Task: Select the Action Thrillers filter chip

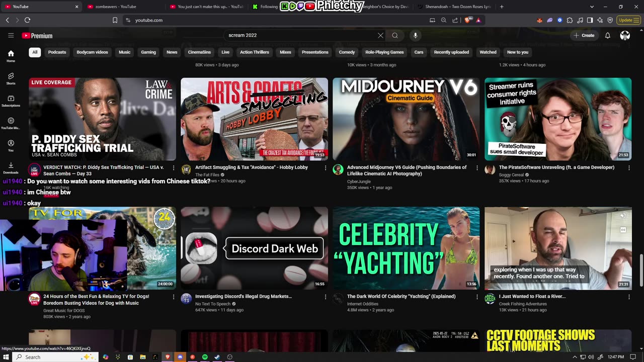Action: [x=255, y=52]
